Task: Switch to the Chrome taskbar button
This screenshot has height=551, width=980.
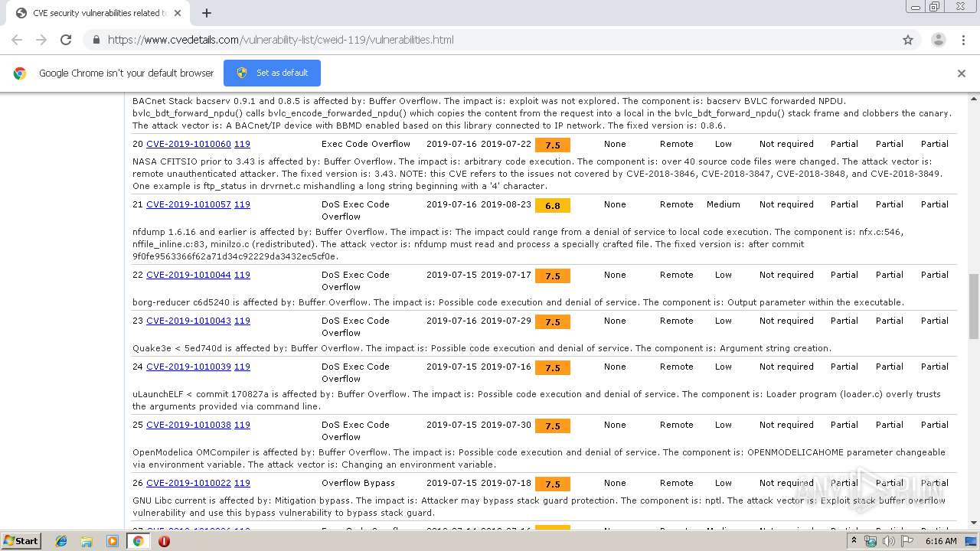Action: pos(139,541)
